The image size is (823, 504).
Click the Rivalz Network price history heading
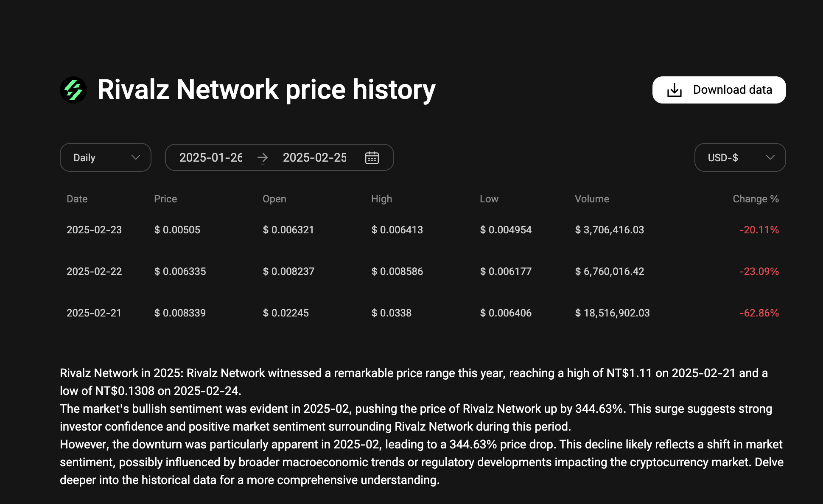click(266, 90)
